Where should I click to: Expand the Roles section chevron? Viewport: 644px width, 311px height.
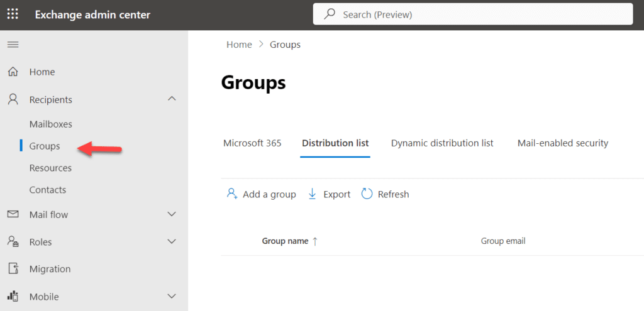(x=172, y=241)
